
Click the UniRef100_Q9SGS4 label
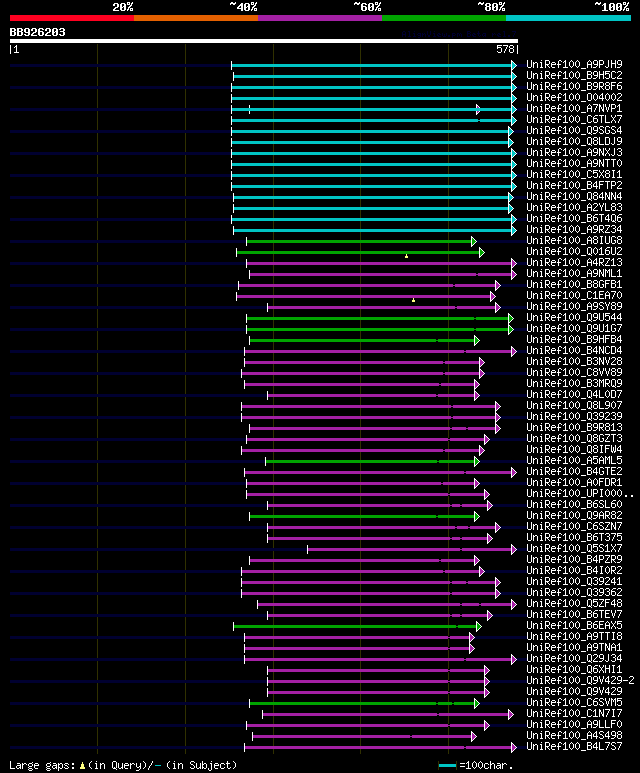(574, 130)
